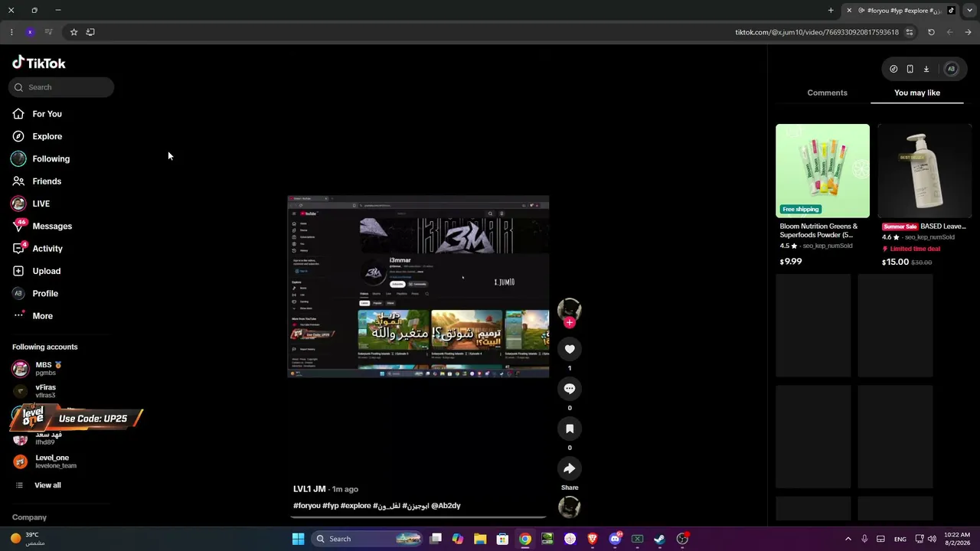Open the MBS following account
The width and height of the screenshot is (980, 551).
[47, 369]
